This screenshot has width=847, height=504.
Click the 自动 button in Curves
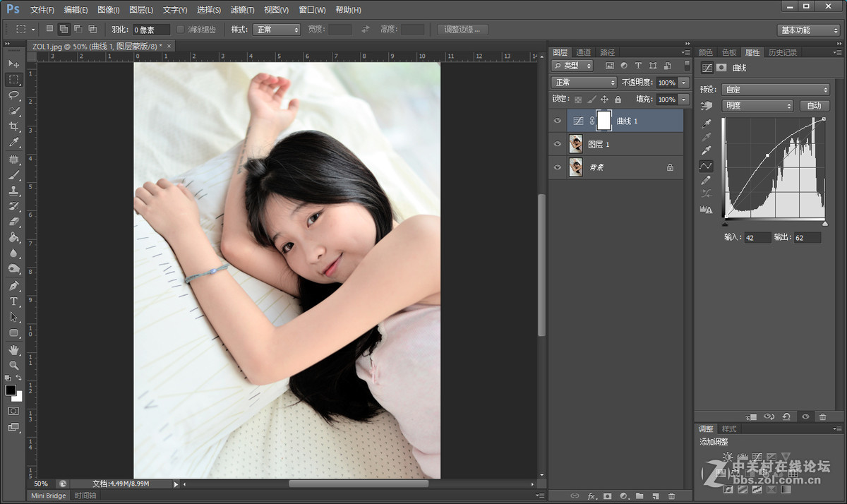click(x=815, y=106)
